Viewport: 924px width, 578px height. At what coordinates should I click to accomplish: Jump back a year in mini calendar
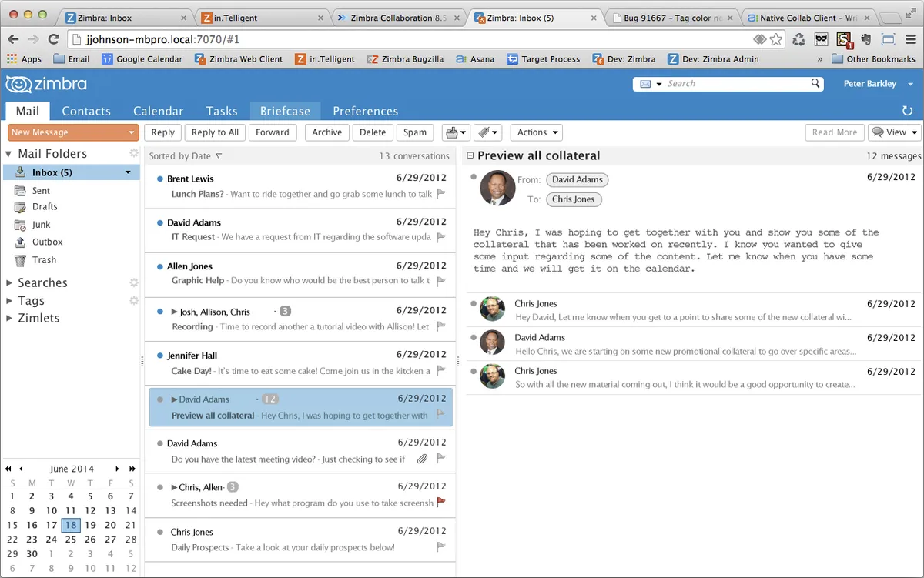pos(8,469)
